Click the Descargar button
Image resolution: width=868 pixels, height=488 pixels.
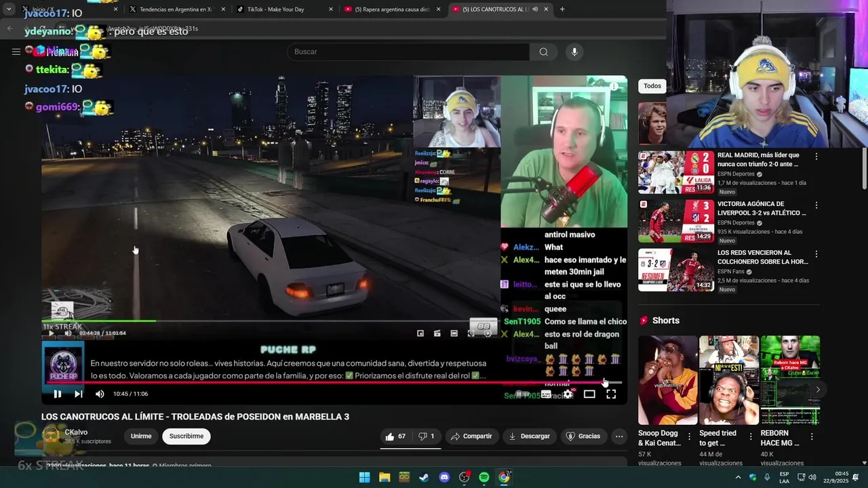[530, 436]
